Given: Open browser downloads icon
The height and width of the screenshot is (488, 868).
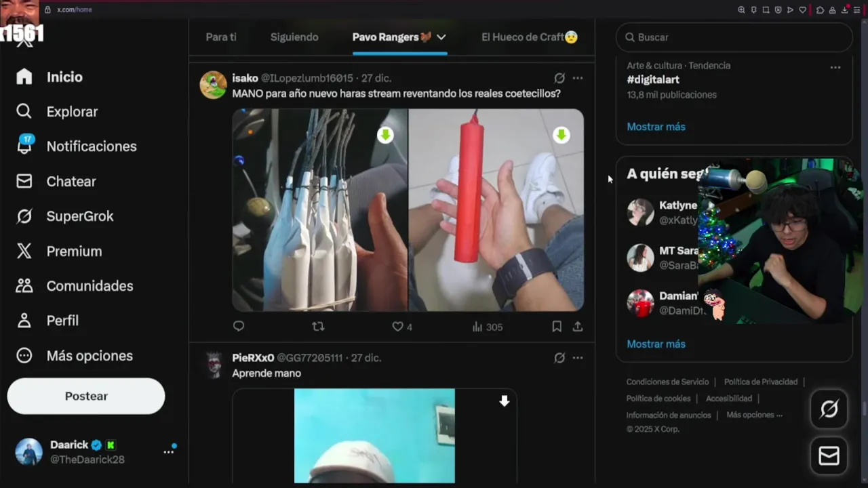Looking at the screenshot, I should tap(845, 9).
